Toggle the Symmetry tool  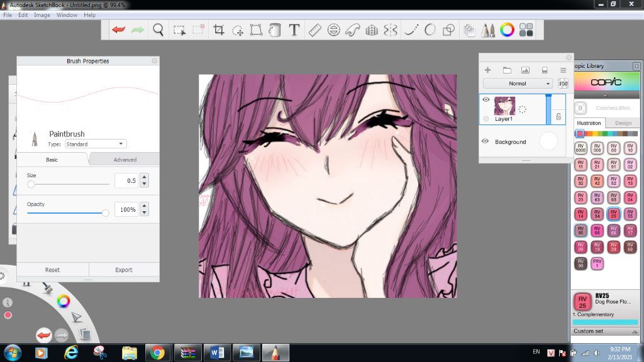point(391,30)
